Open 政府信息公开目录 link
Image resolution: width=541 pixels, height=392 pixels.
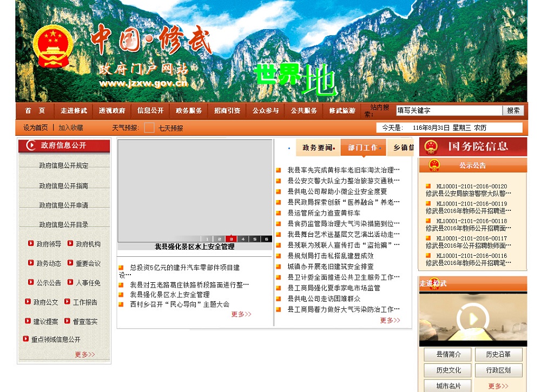coord(63,224)
